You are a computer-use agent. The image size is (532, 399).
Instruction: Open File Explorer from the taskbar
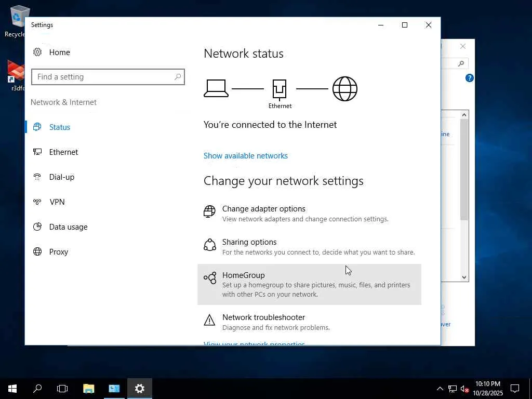tap(88, 389)
